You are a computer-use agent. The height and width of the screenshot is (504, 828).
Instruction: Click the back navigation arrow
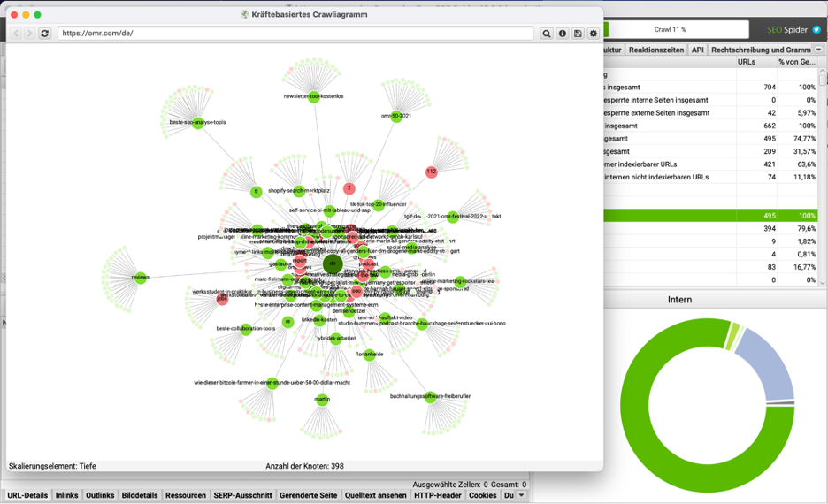[15, 34]
